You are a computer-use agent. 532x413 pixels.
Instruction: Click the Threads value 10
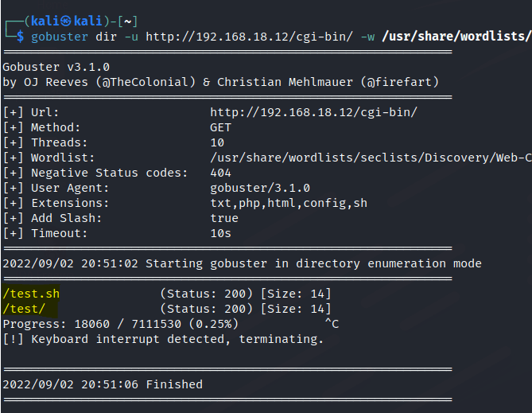tap(217, 142)
